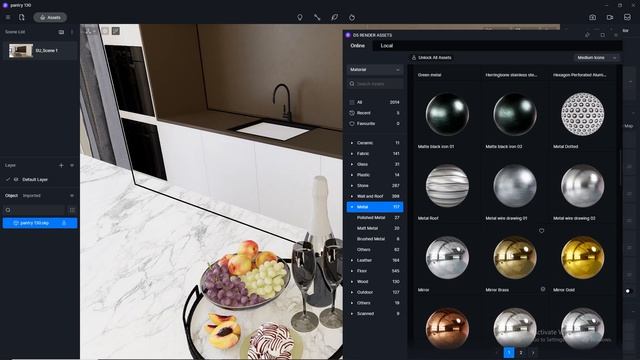Select page 1 of assets
The width and height of the screenshot is (640, 360).
coord(509,353)
